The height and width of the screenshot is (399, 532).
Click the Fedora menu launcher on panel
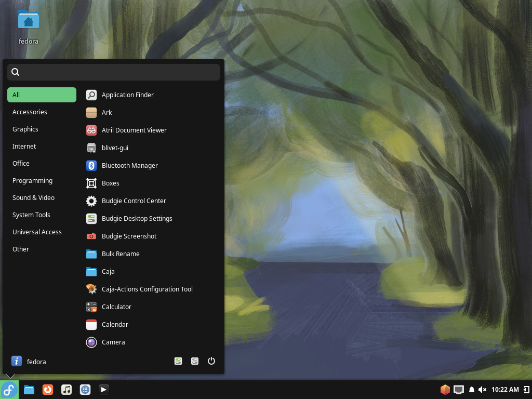click(x=9, y=390)
